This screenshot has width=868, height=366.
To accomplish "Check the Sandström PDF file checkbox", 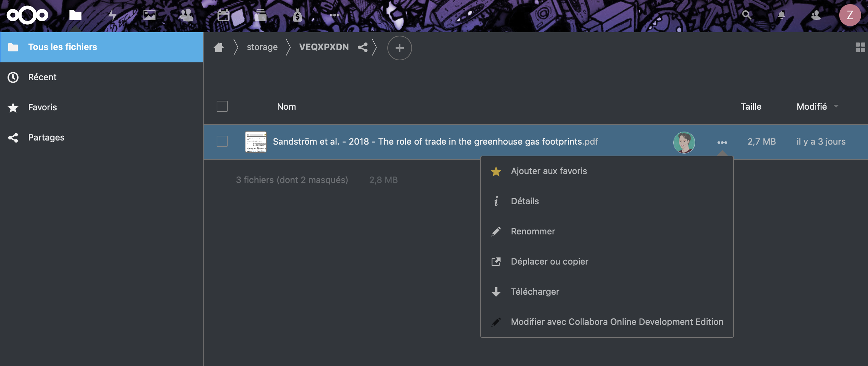I will pyautogui.click(x=222, y=141).
